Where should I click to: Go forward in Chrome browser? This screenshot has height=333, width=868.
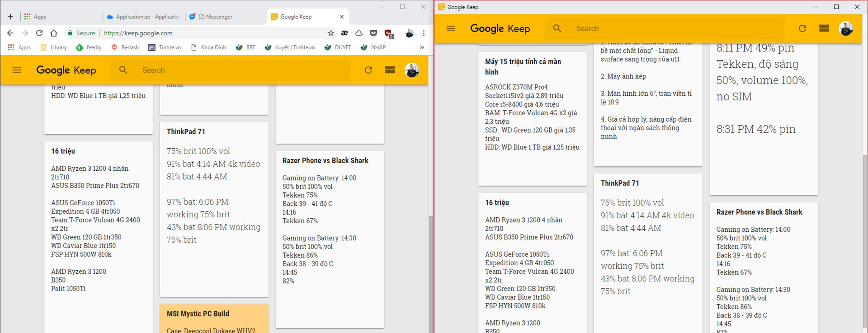click(25, 33)
